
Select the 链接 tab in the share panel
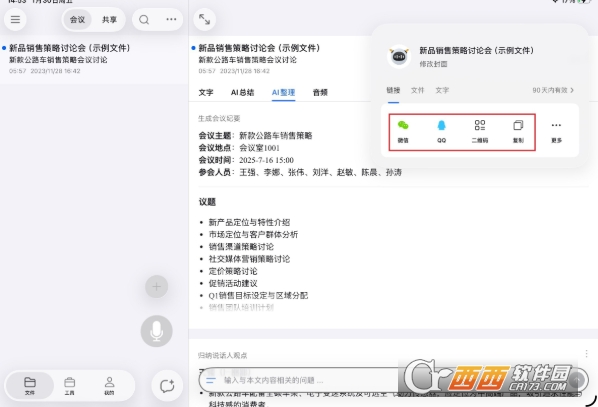(x=393, y=90)
